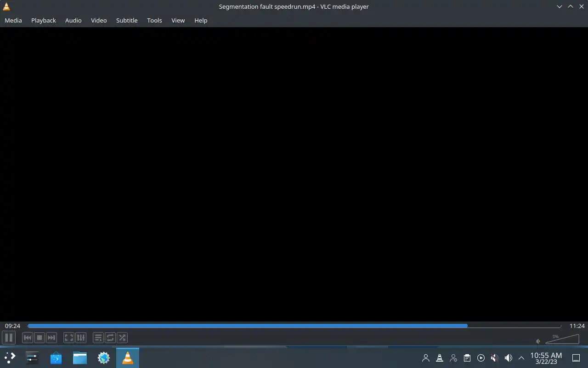Click the VLC mute speaker icon
The width and height of the screenshot is (588, 368).
(x=538, y=341)
